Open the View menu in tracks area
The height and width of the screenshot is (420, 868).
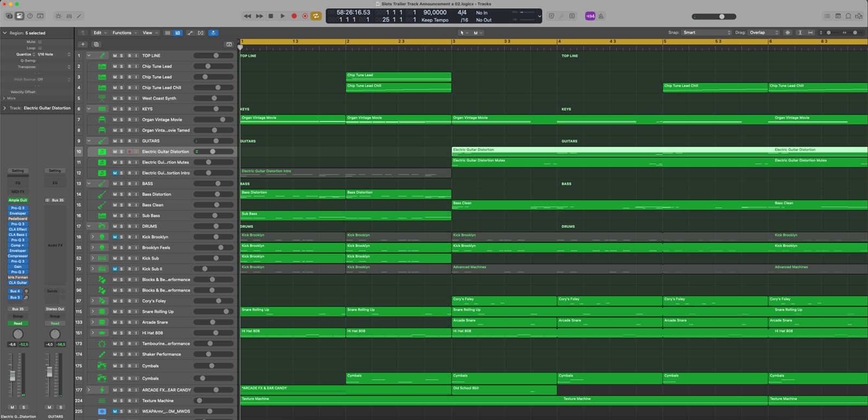150,33
